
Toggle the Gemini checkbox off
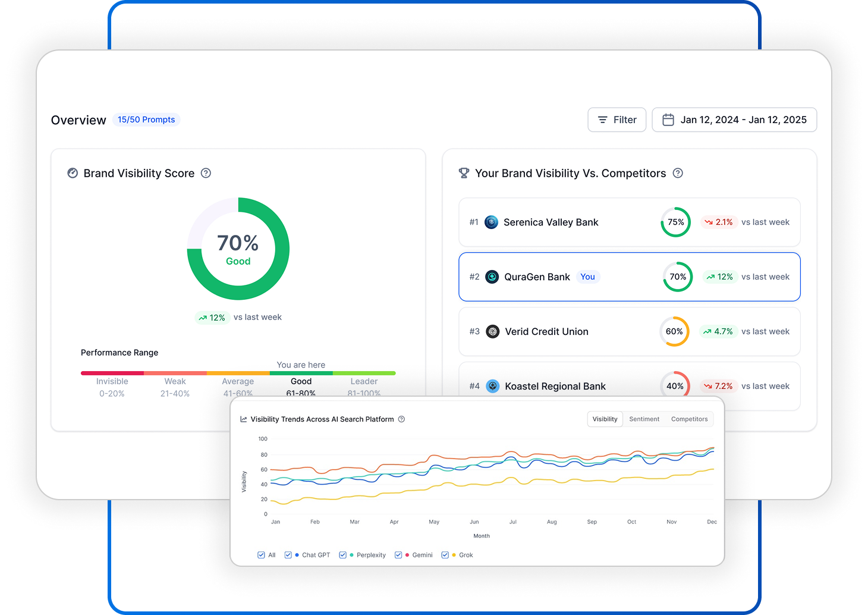point(398,554)
